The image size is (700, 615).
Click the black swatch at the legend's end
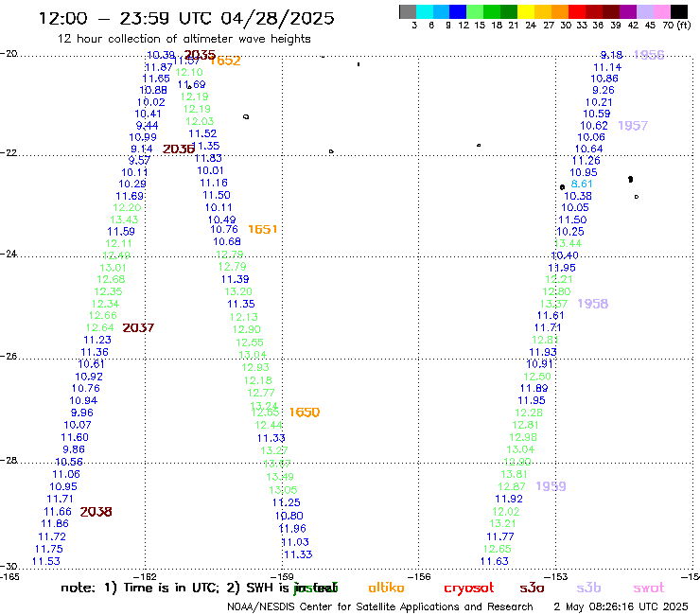pos(679,11)
